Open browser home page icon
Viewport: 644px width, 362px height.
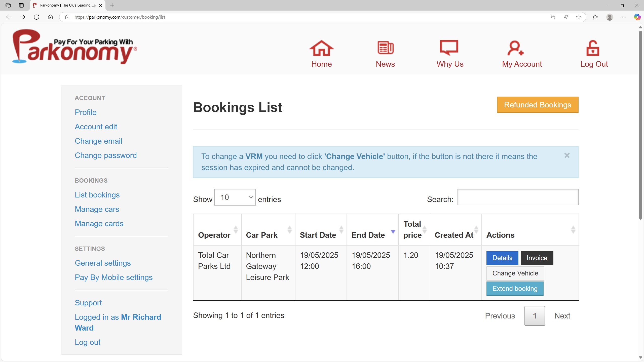tap(50, 17)
